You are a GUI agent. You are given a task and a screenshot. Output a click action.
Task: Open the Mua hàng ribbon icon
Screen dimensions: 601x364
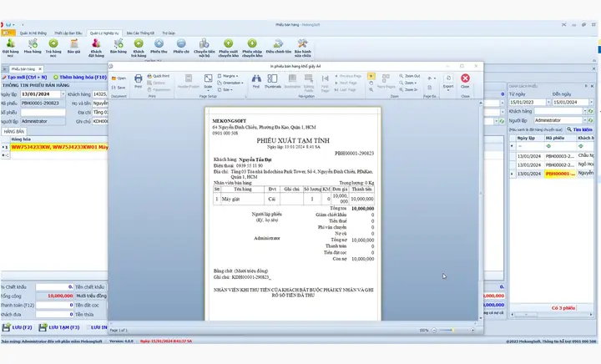tap(33, 46)
